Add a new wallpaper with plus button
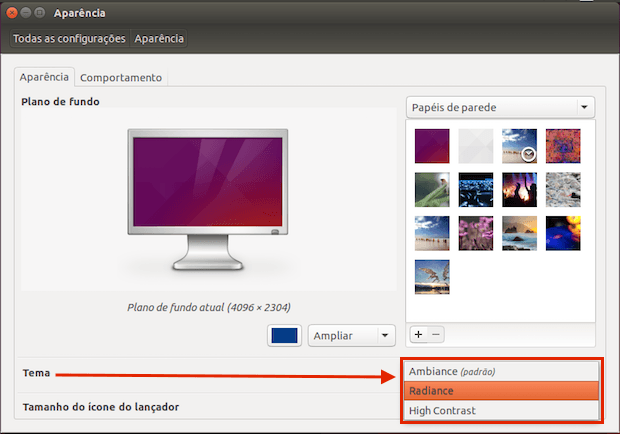 (418, 334)
